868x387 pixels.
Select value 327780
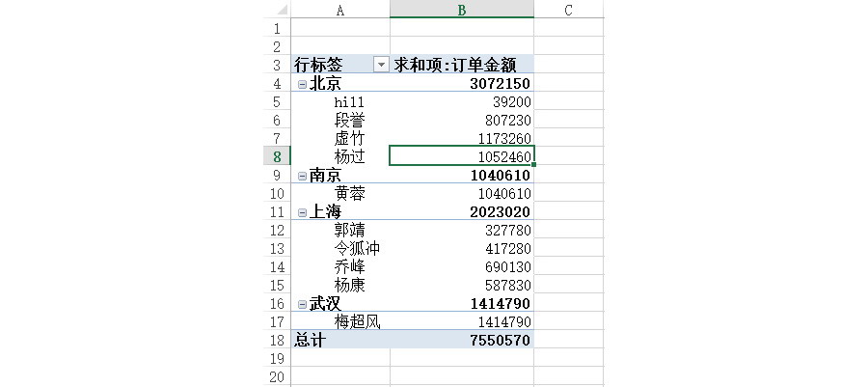[462, 231]
